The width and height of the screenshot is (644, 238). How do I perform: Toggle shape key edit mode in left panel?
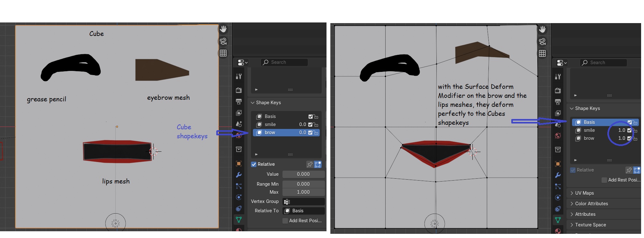[x=318, y=164]
